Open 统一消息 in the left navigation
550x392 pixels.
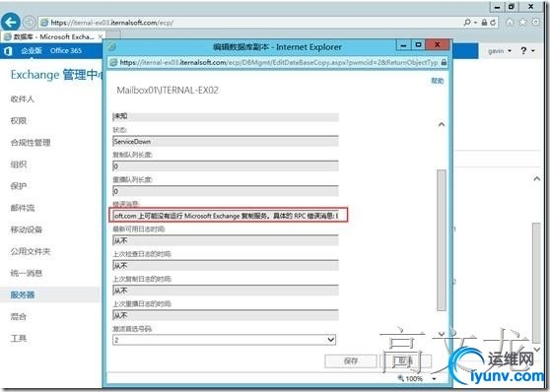click(x=27, y=273)
